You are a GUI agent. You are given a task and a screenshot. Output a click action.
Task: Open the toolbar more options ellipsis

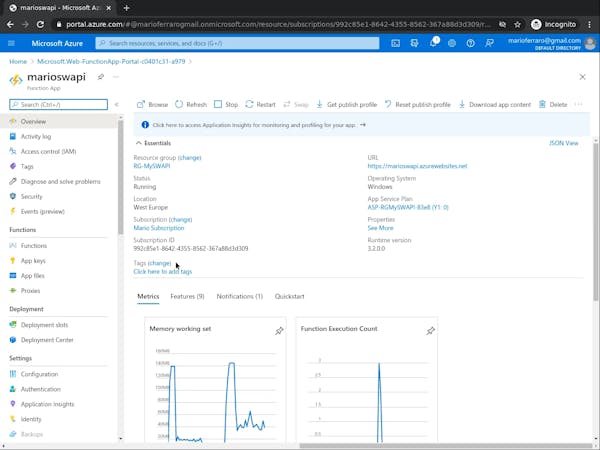point(578,104)
